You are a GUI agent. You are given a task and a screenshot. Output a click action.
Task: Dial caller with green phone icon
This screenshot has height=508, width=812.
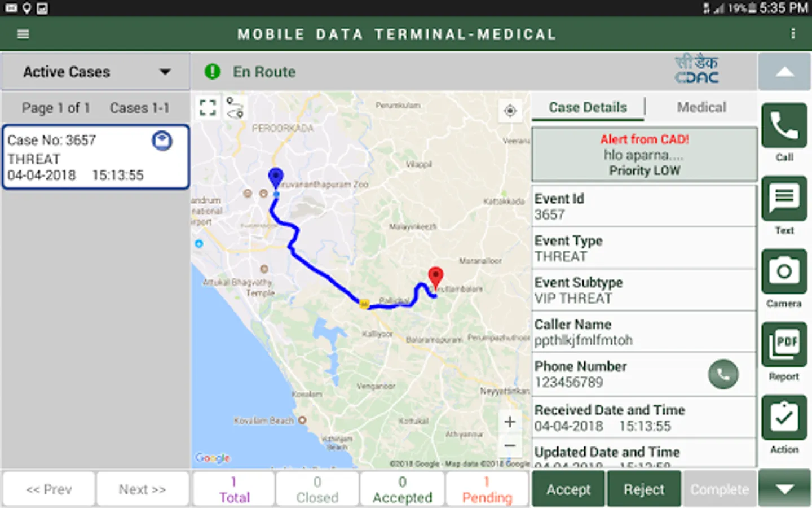click(x=723, y=374)
